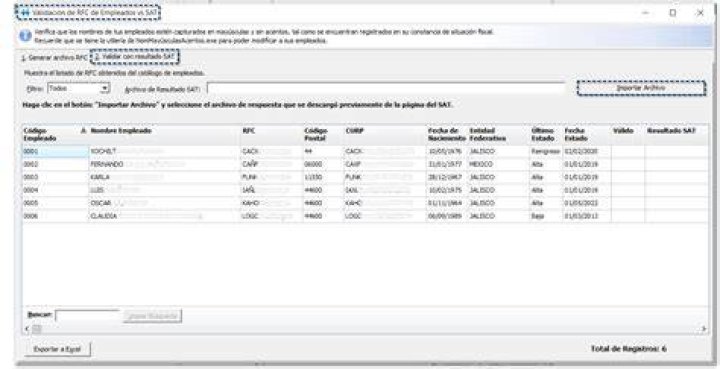Click employee name CLAUDIA
Screen dimensions: 720x369
(x=103, y=216)
